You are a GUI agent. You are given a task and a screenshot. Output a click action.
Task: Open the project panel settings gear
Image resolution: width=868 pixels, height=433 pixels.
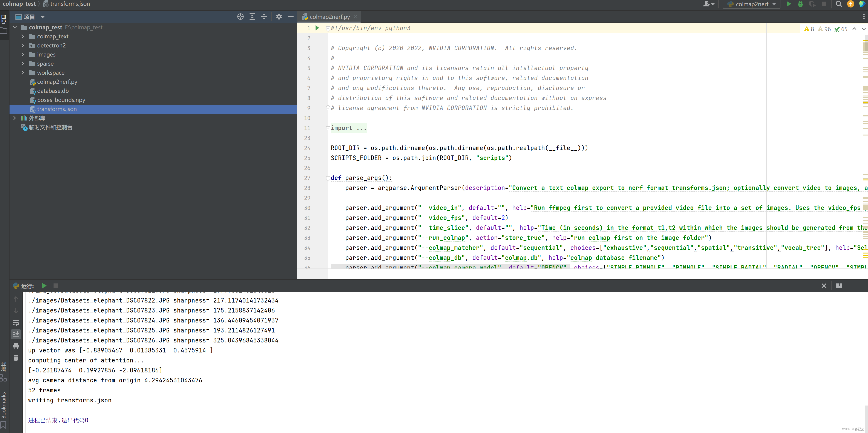(x=279, y=17)
